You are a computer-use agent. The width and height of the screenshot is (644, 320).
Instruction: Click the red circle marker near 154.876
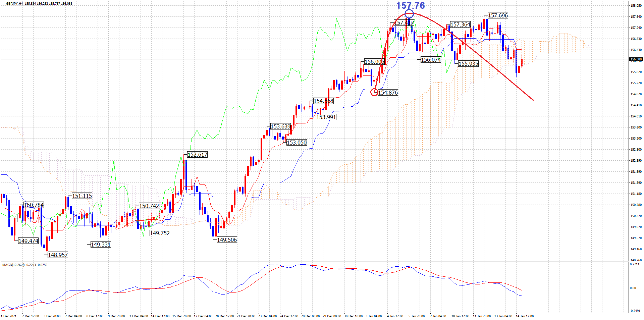click(374, 92)
